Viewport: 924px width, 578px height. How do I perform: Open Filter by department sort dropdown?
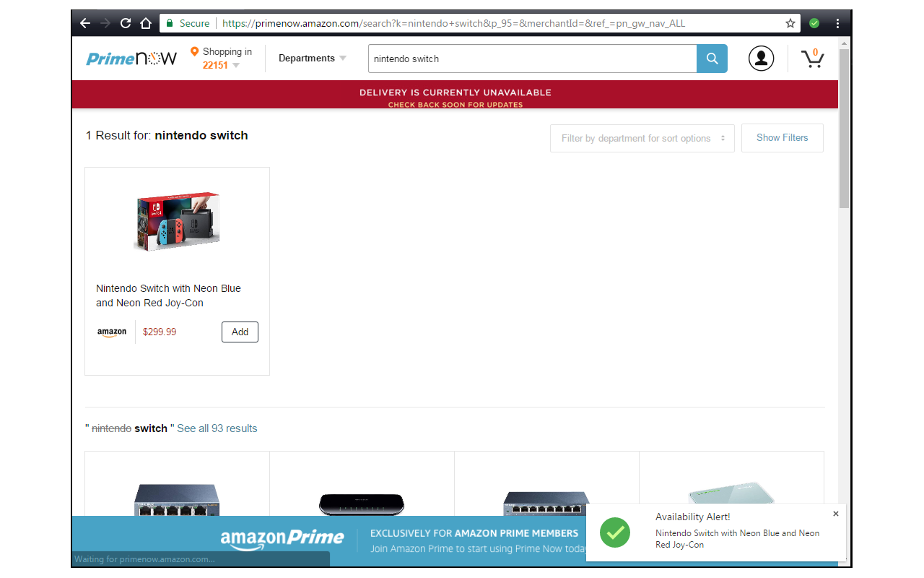642,138
